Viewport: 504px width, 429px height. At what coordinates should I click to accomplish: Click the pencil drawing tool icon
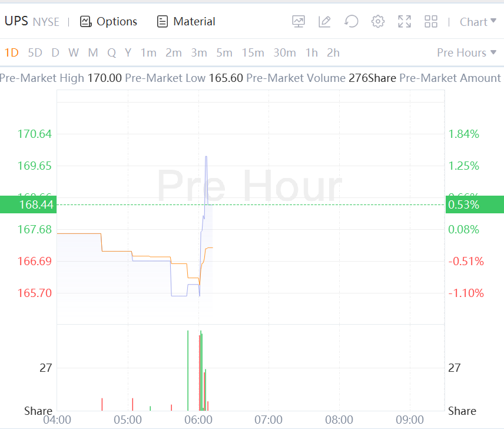[324, 22]
